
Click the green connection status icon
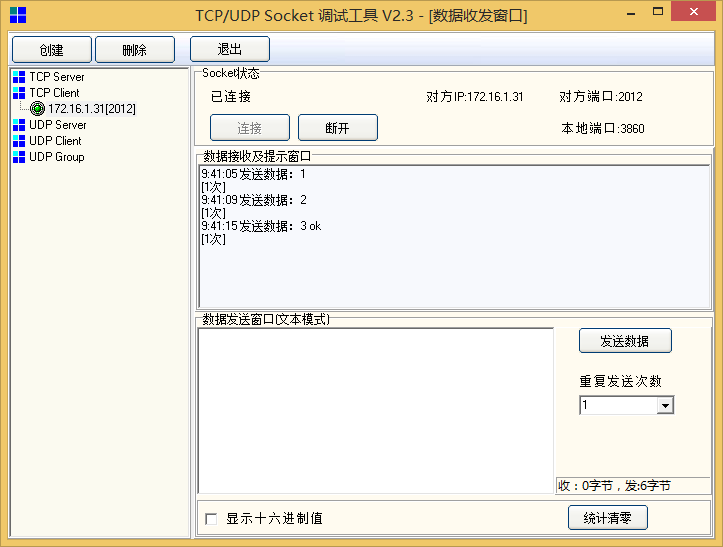coord(37,109)
